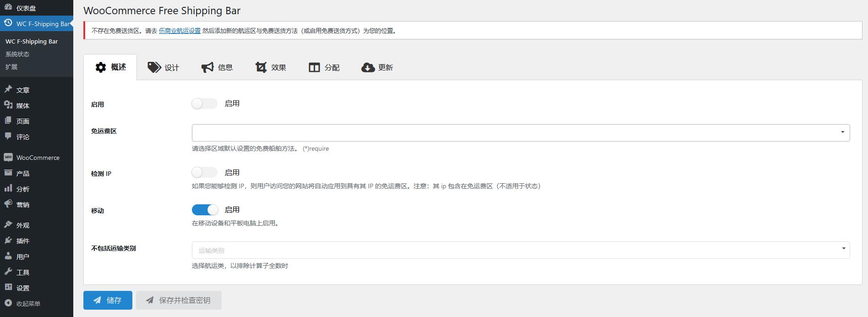Click the pin icon beside 文章

click(x=8, y=89)
